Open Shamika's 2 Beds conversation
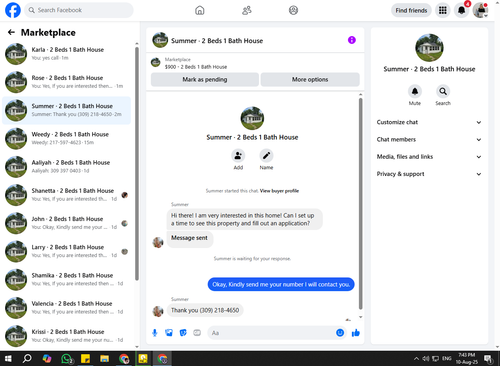The height and width of the screenshot is (366, 500). (x=67, y=280)
